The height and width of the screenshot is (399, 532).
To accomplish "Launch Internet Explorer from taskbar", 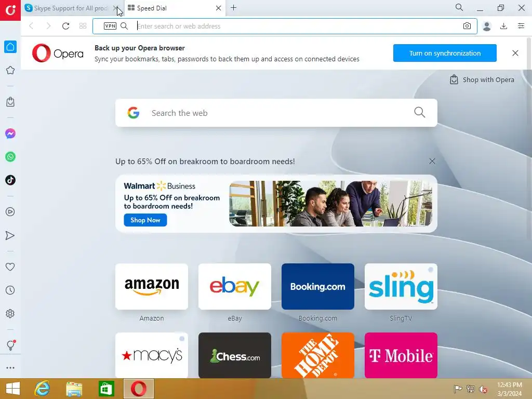I will click(43, 389).
